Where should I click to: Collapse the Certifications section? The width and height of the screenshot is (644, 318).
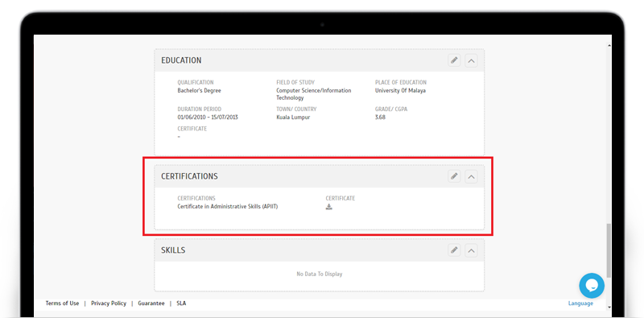471,176
